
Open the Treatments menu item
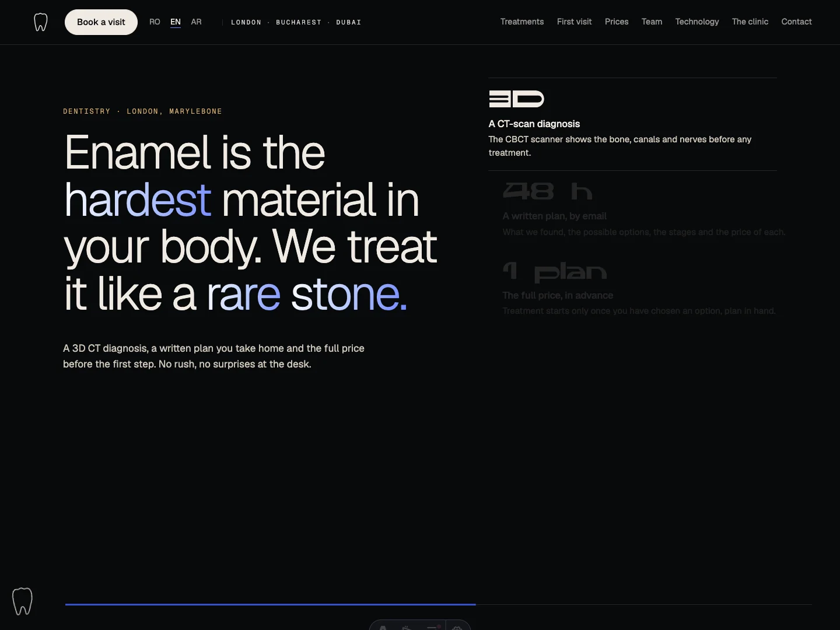(x=522, y=22)
